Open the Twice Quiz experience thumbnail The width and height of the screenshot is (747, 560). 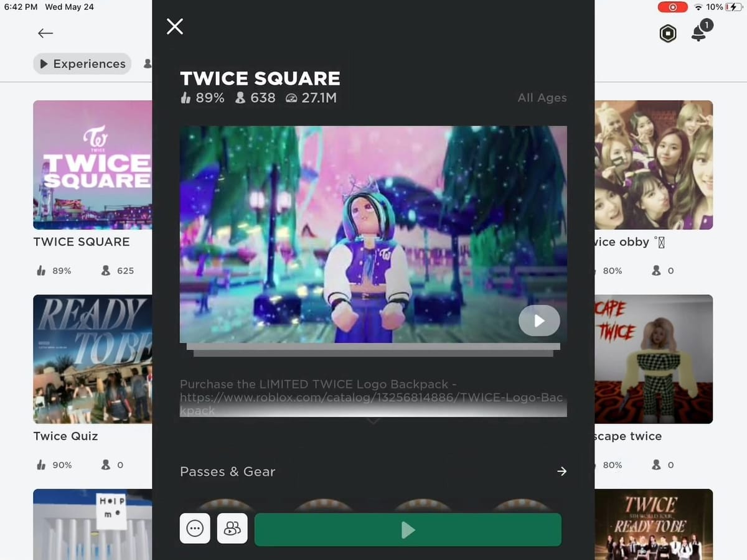pyautogui.click(x=93, y=359)
